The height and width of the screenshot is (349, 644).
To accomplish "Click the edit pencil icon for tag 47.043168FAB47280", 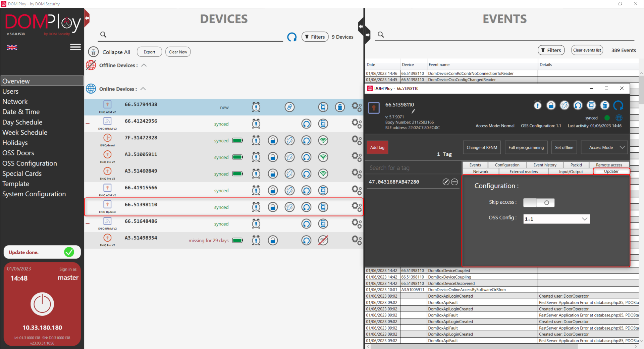I will coord(446,182).
